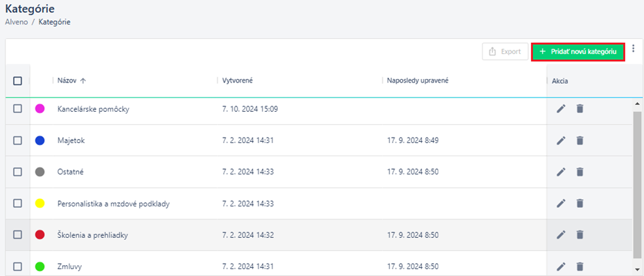
Task: Check Personalistika a mzdové podklady checkbox
Action: click(x=18, y=203)
